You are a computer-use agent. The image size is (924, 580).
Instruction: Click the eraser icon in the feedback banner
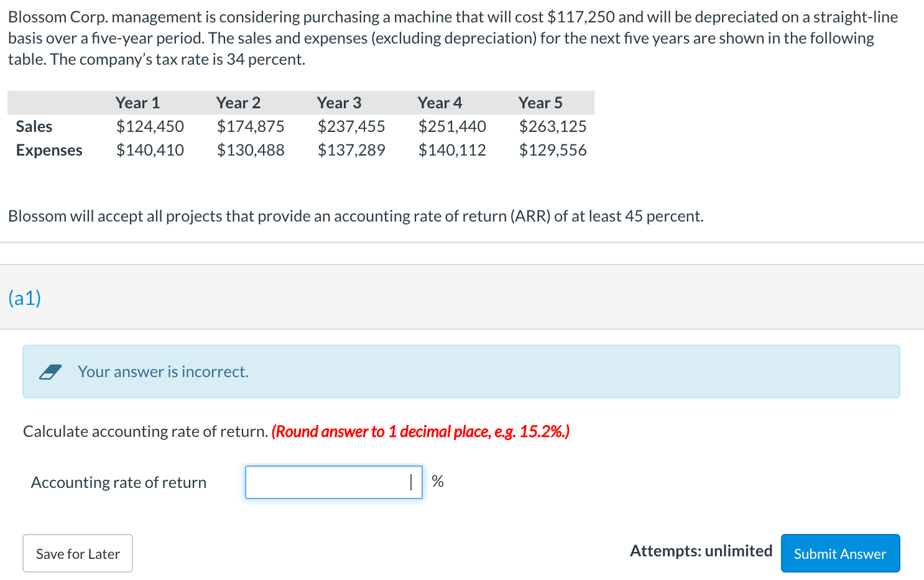(x=51, y=372)
